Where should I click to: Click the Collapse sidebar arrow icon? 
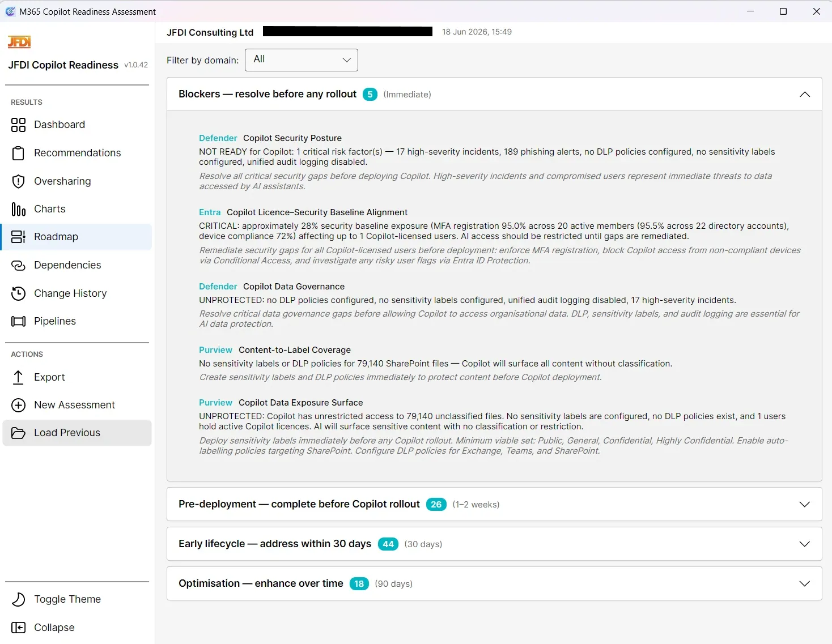pos(19,628)
